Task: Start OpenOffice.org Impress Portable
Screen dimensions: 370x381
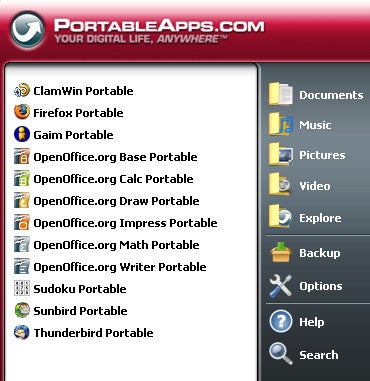Action: pos(116,222)
